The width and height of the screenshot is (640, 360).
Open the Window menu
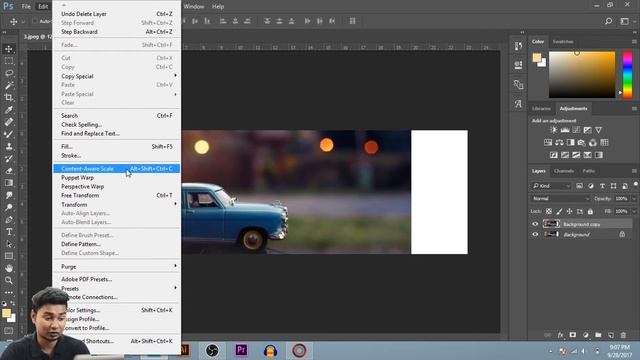(x=193, y=7)
